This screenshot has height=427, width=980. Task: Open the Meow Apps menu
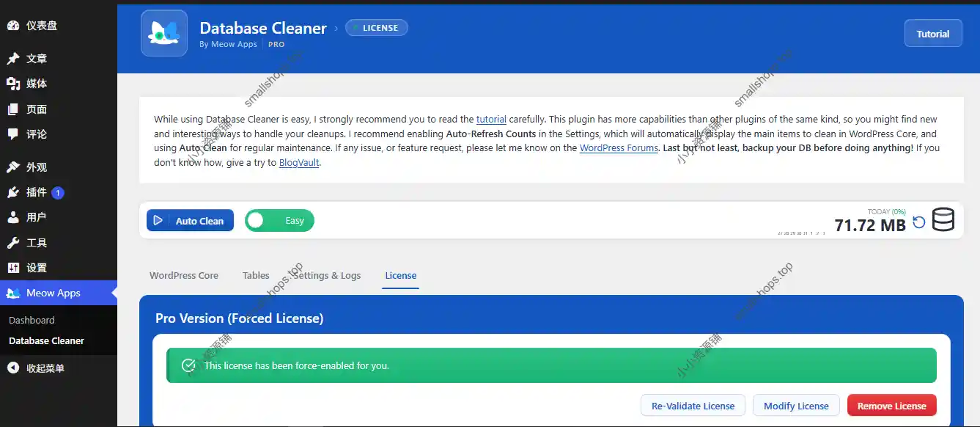(59, 293)
